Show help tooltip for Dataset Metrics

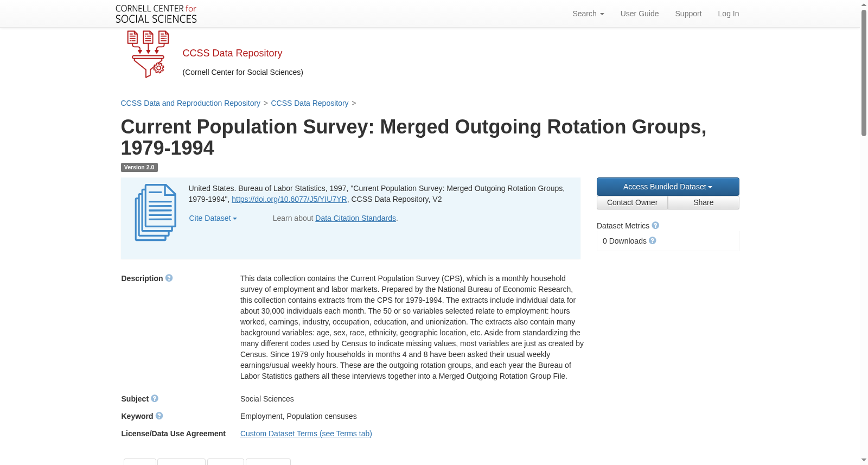[x=655, y=225]
